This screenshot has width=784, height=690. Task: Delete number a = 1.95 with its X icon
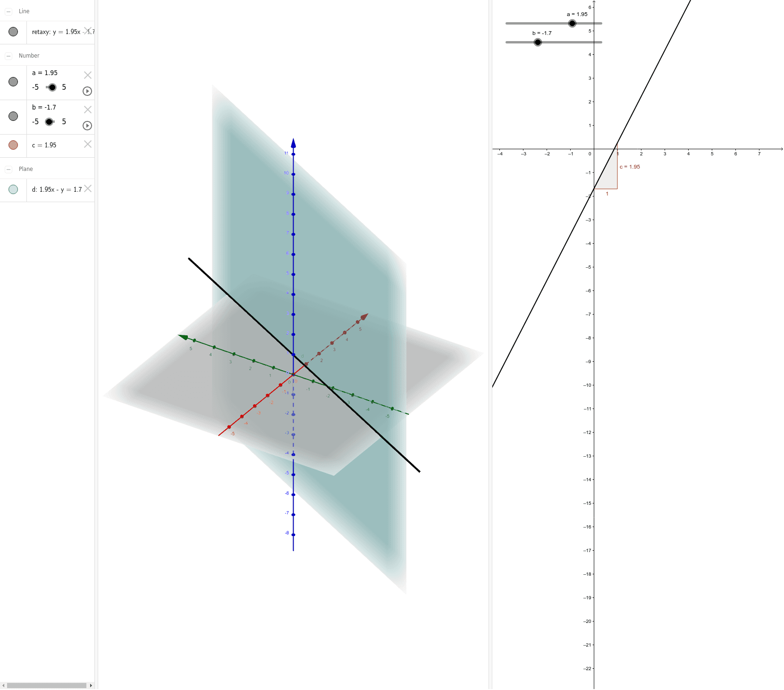pos(87,75)
